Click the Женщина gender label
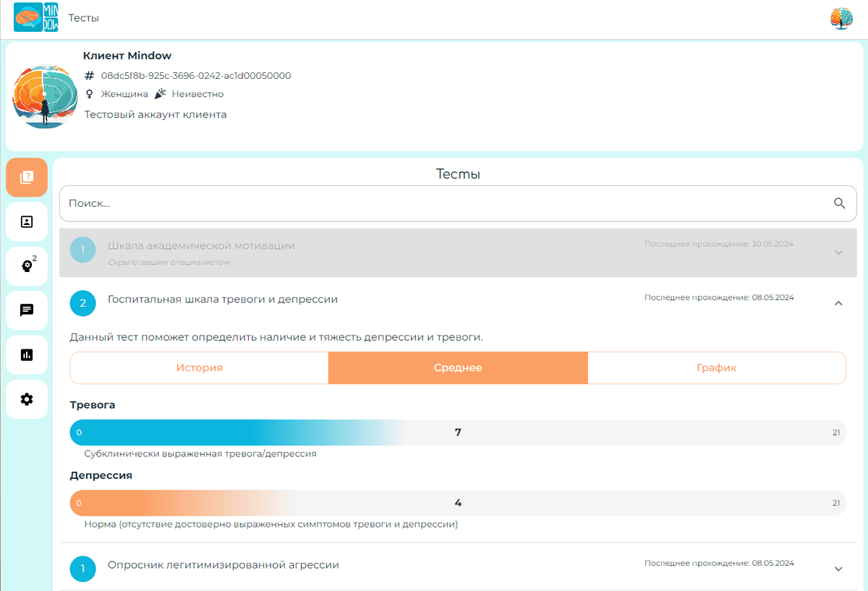 (124, 94)
